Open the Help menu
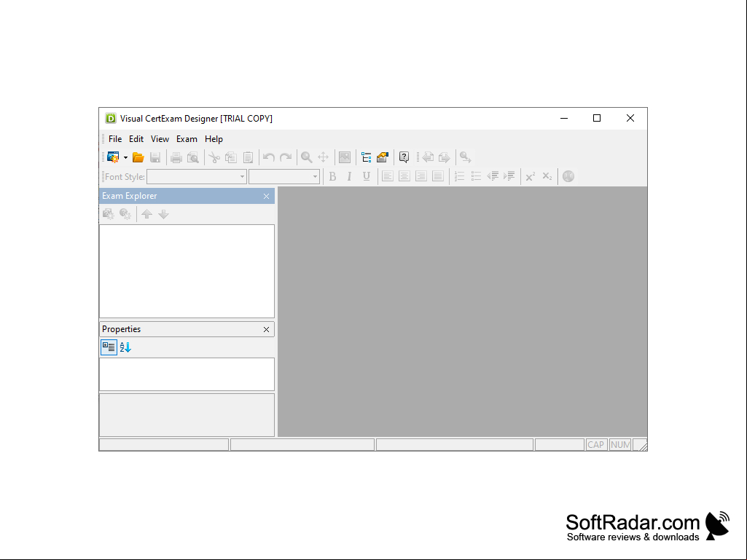Viewport: 747px width, 560px height. (x=214, y=139)
